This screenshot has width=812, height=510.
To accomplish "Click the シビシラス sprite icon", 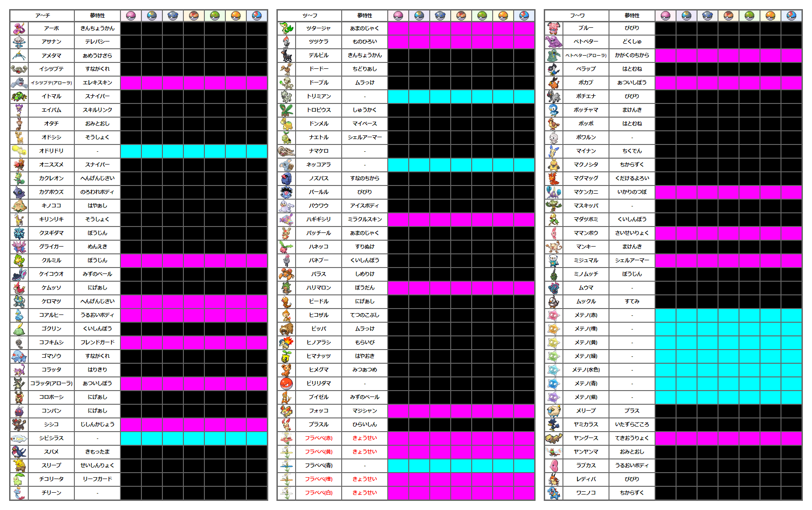I will coord(19,438).
